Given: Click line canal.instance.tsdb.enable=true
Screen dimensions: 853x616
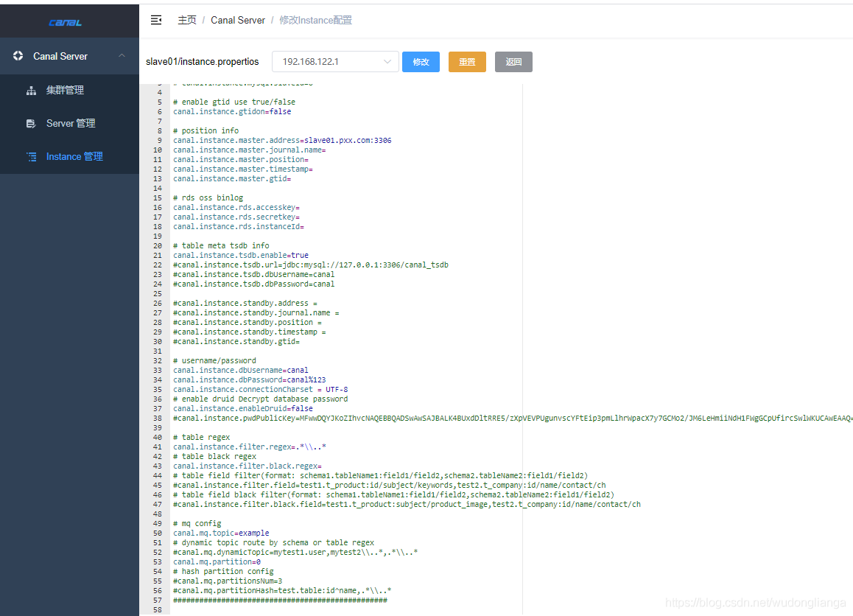Looking at the screenshot, I should (241, 255).
